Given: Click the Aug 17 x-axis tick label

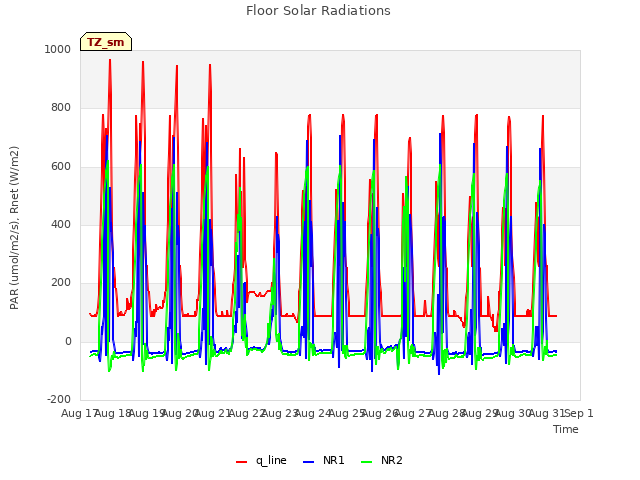Looking at the screenshot, I should (x=79, y=413).
